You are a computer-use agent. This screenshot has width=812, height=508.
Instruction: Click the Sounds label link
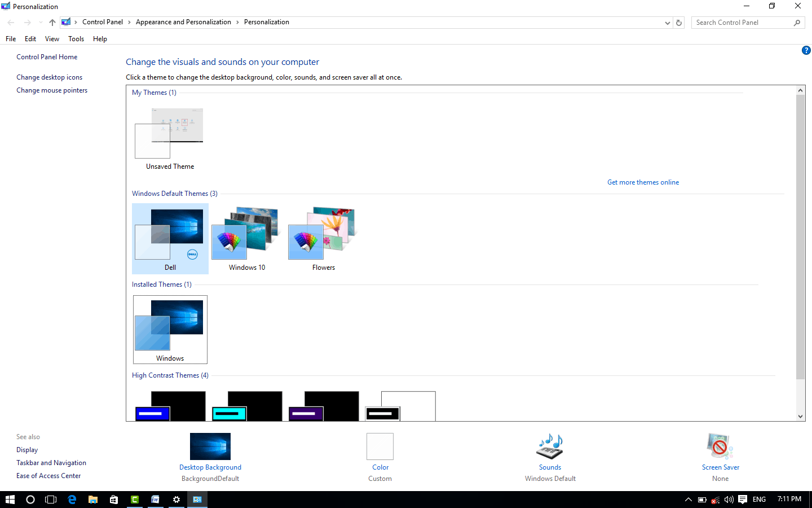coord(550,467)
